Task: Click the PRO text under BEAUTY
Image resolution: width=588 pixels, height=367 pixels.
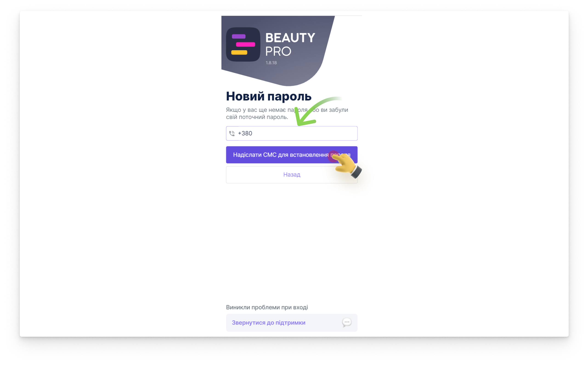Action: click(x=278, y=51)
